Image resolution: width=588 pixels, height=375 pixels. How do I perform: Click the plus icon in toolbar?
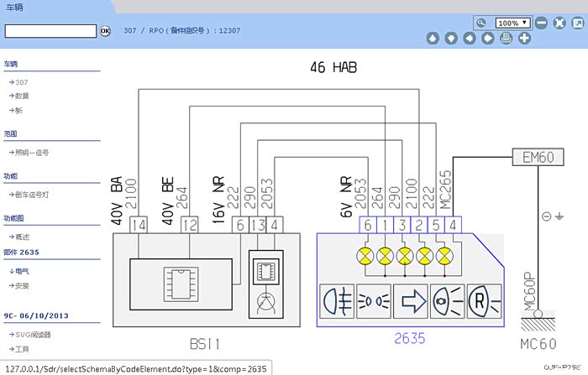point(524,38)
